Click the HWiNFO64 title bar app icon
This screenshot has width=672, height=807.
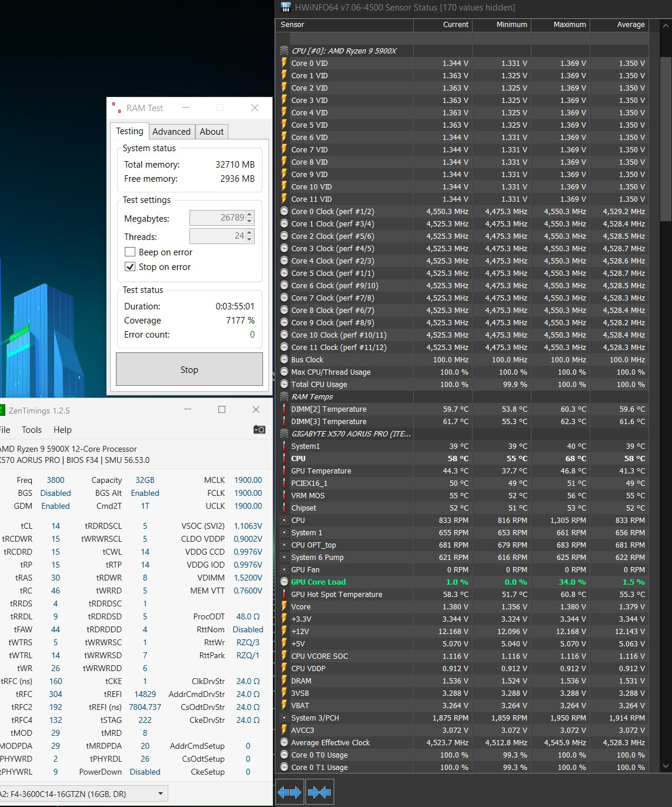pyautogui.click(x=286, y=7)
